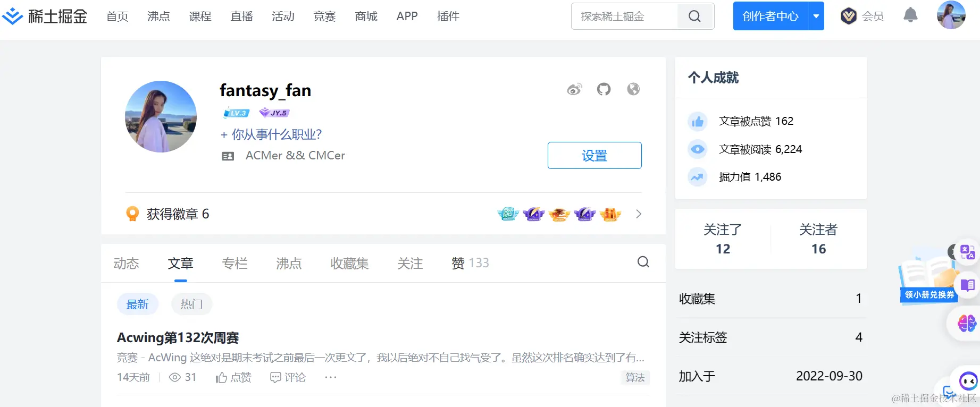Click the LV.3 level badge
980x407 pixels.
coord(237,113)
